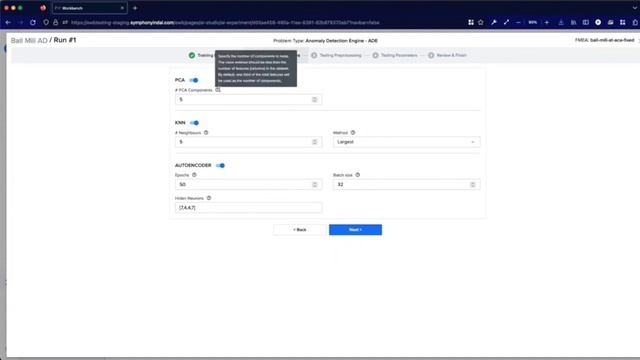Open a new browser tab
The image size is (640, 360).
coord(135,8)
